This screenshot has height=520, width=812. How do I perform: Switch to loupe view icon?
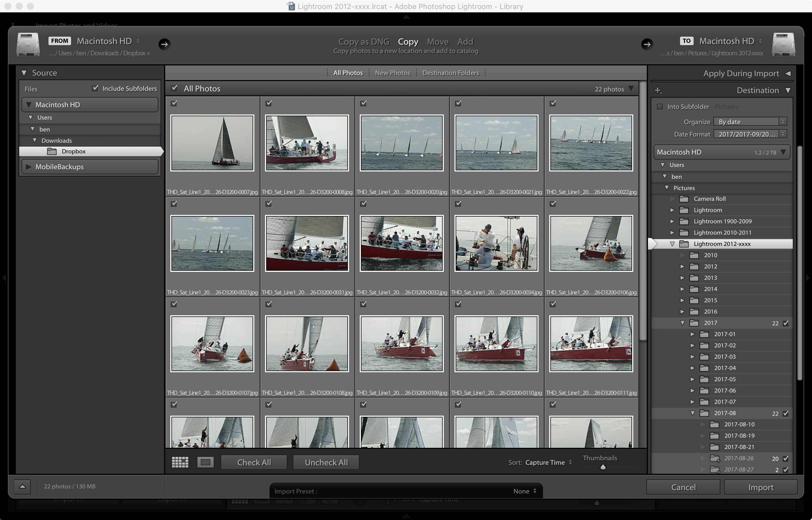pos(205,462)
